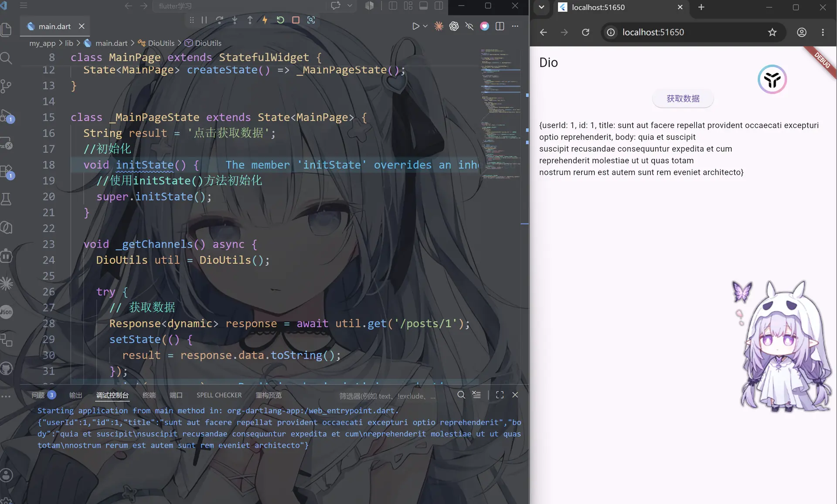The height and width of the screenshot is (504, 837).
Task: Run the Dart file with play button
Action: click(415, 26)
